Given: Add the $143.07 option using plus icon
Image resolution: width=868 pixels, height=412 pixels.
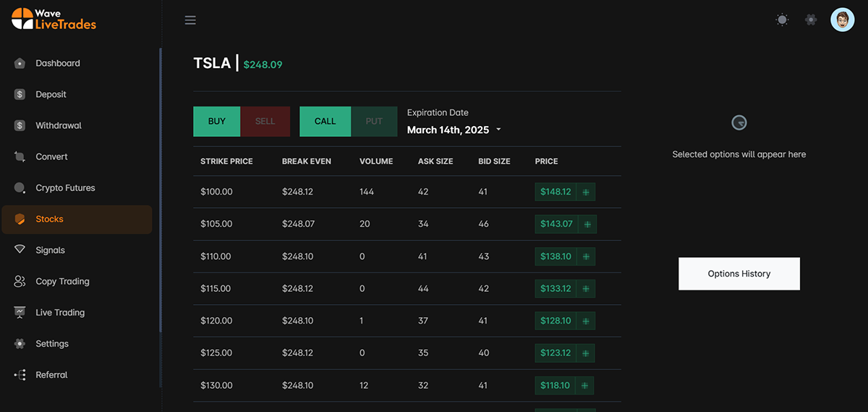Looking at the screenshot, I should point(587,224).
